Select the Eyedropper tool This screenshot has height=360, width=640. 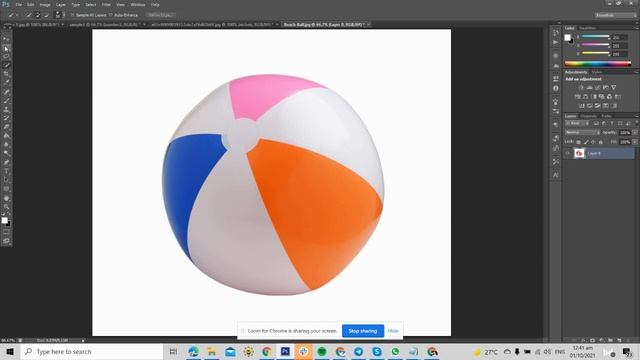[x=6, y=83]
